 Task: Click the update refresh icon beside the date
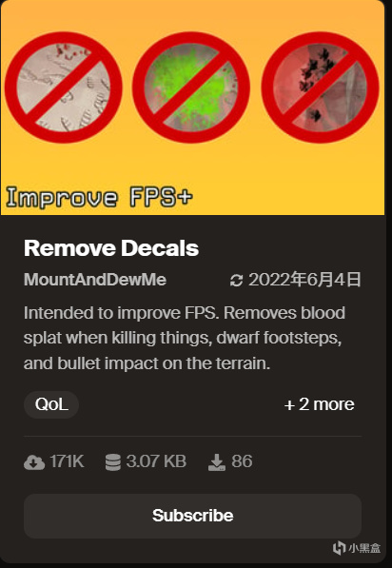(236, 281)
